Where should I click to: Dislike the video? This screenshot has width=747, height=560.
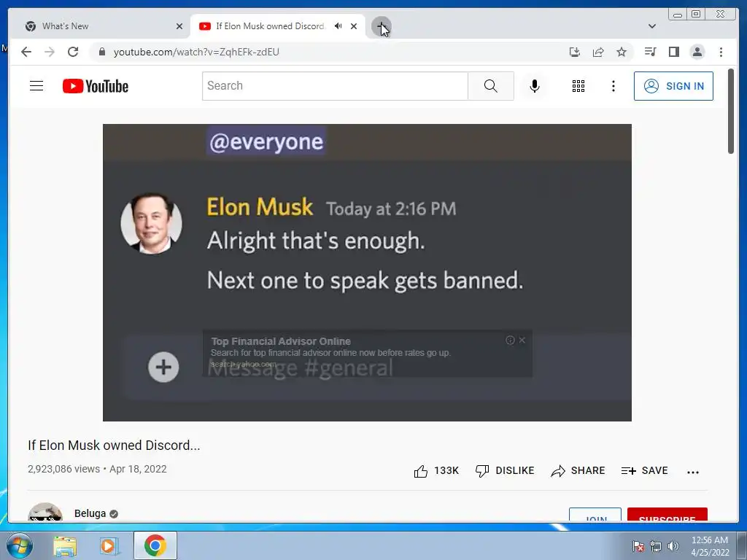pyautogui.click(x=505, y=471)
